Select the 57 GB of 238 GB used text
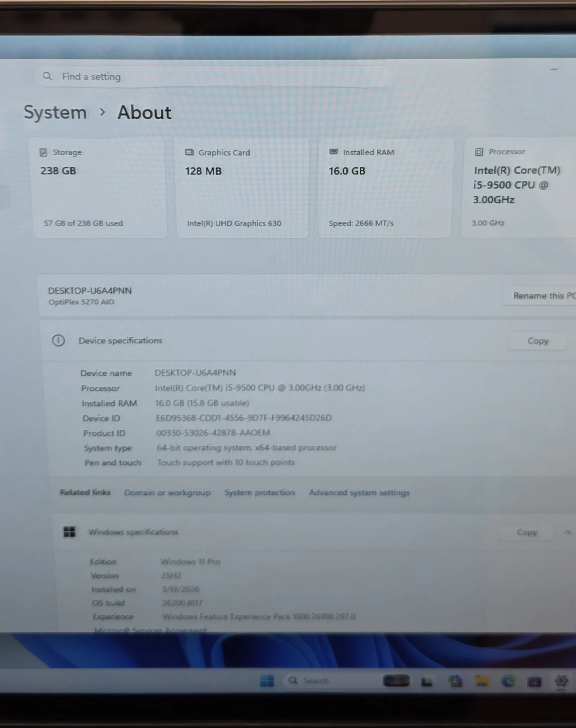Image resolution: width=576 pixels, height=728 pixels. point(83,223)
